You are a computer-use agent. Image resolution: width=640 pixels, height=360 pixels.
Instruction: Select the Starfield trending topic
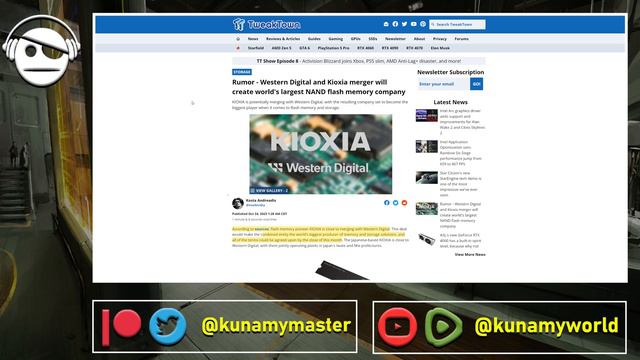[x=256, y=48]
